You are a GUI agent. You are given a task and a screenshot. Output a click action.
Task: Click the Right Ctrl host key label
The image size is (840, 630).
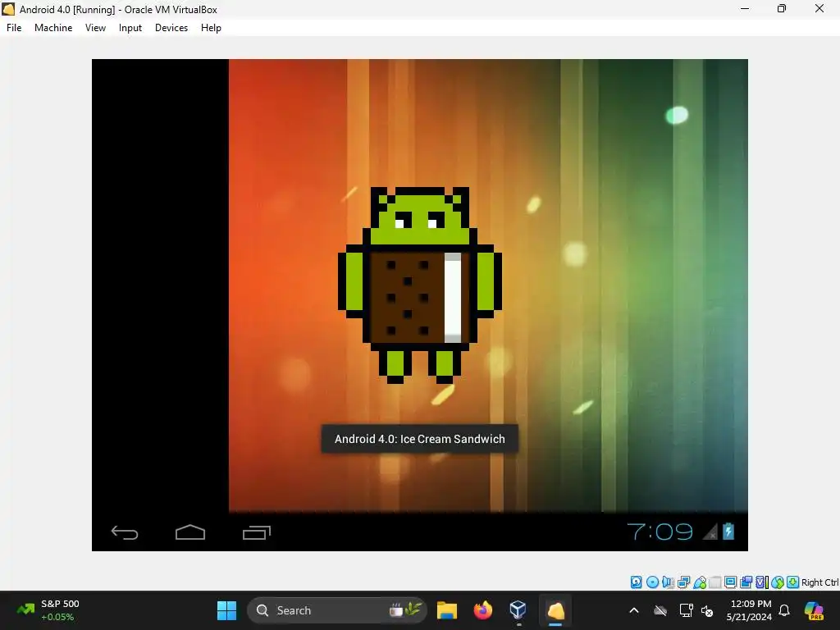(819, 582)
